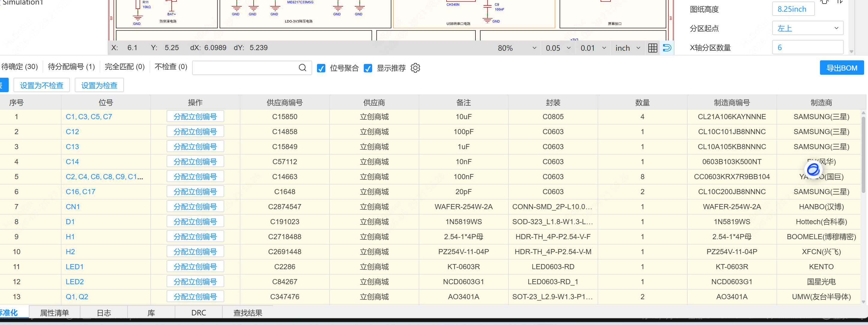Click the search magnifier icon

coord(302,68)
